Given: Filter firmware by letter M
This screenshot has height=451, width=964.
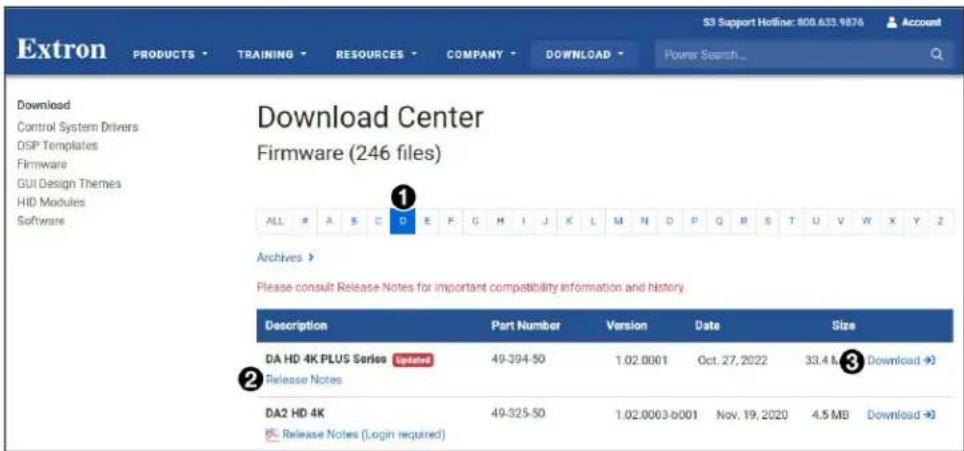Looking at the screenshot, I should [618, 222].
